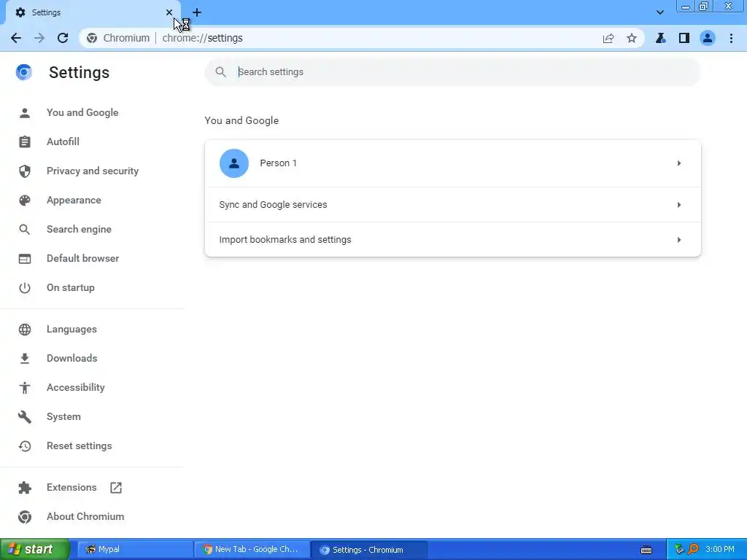
Task: Click the download arrow icon beside Downloads
Action: [25, 359]
